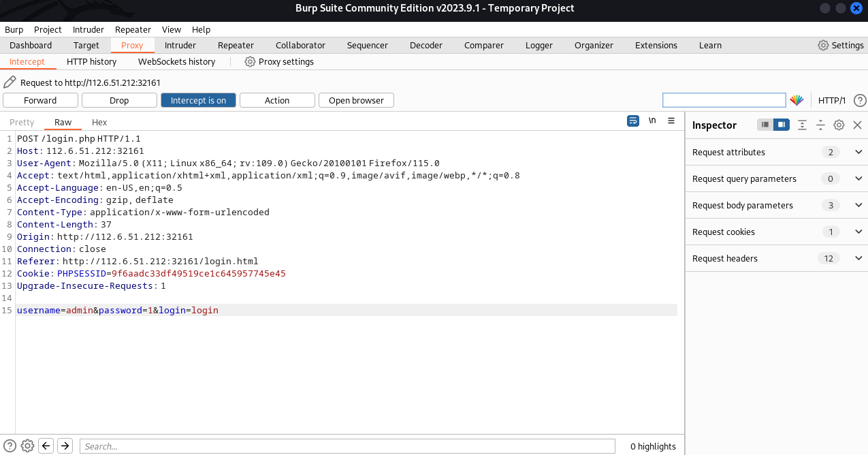This screenshot has height=455, width=868.
Task: Switch to the Dashboard tab
Action: pos(31,45)
